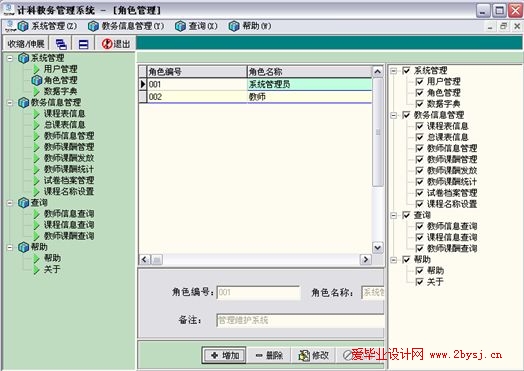Click the cascade windows toolbar icon
This screenshot has width=524, height=371.
[61, 44]
